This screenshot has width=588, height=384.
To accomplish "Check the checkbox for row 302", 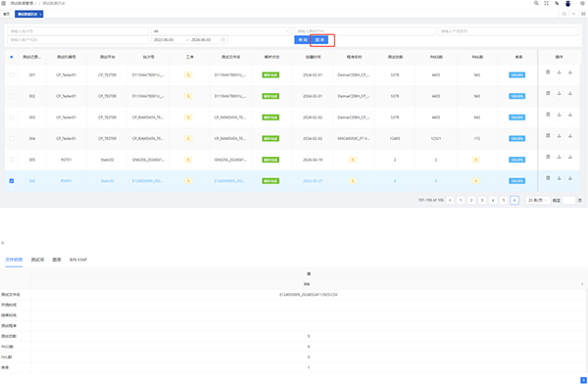I will 12,96.
